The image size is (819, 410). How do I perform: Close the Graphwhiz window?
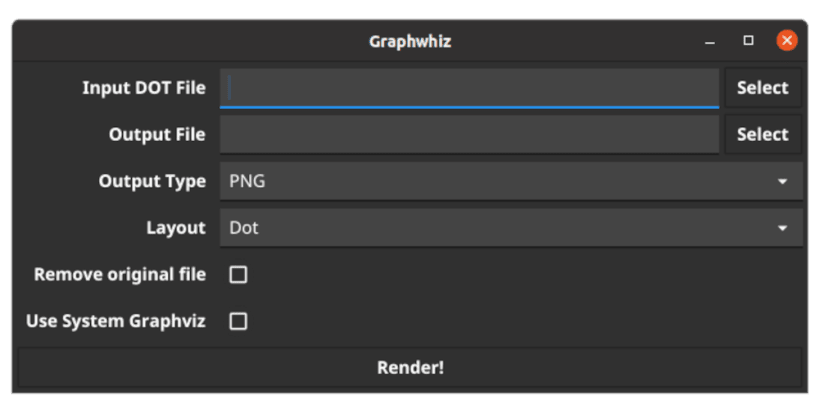tap(787, 41)
